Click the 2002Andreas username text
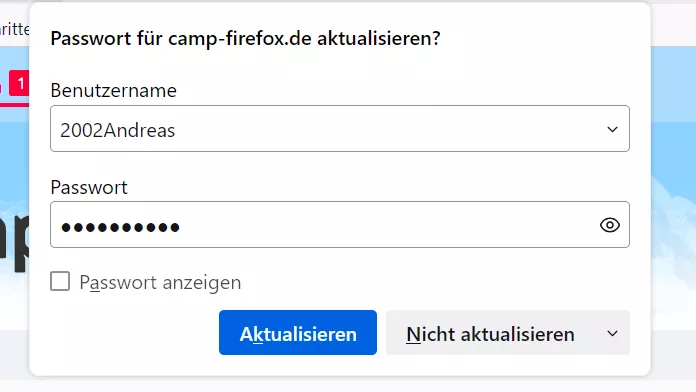The height and width of the screenshot is (392, 696). (x=118, y=130)
